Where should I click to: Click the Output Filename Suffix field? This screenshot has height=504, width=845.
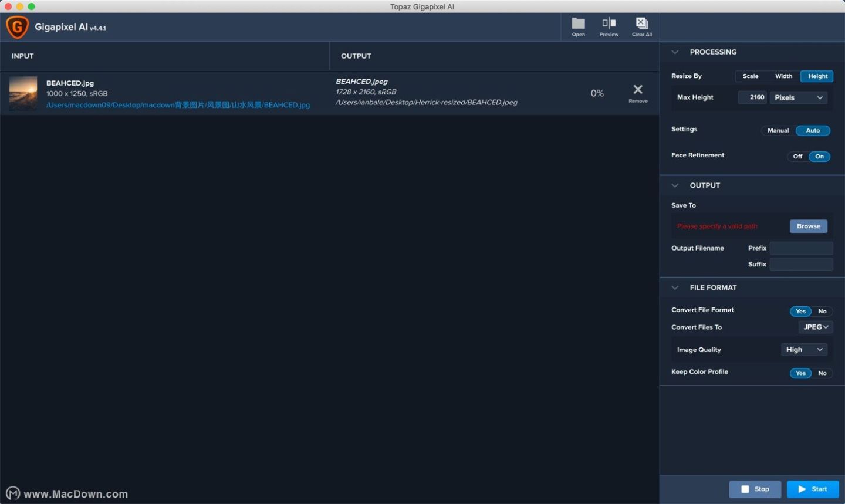tap(801, 265)
